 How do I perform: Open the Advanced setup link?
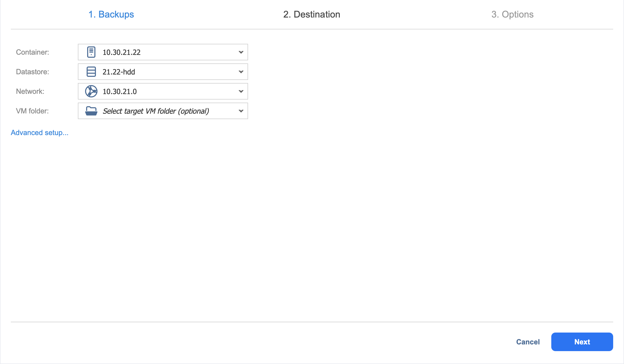39,133
